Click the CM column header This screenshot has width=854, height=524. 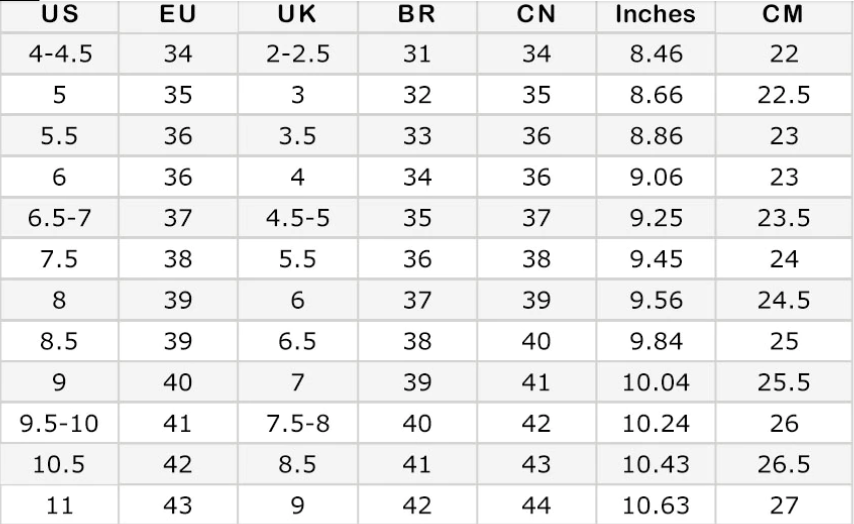coord(784,16)
